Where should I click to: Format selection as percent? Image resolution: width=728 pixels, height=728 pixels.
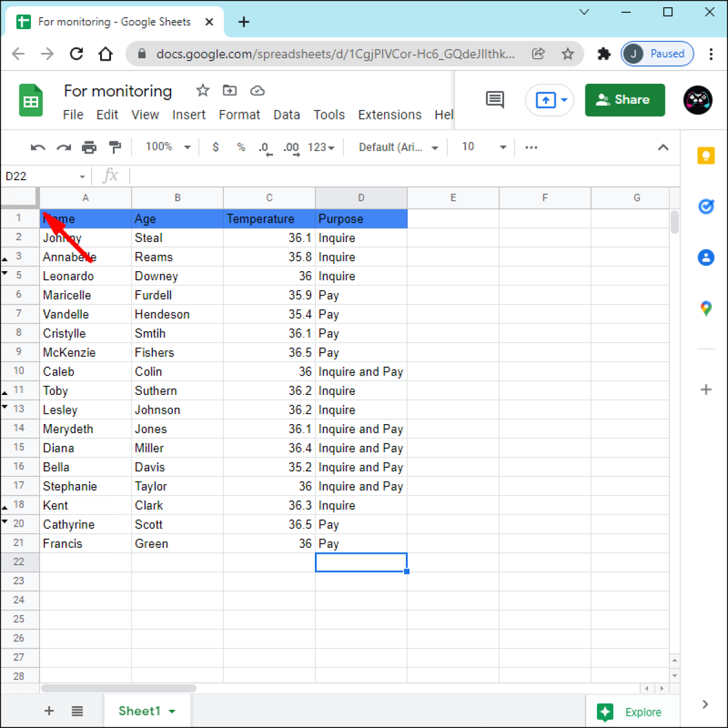coord(241,147)
